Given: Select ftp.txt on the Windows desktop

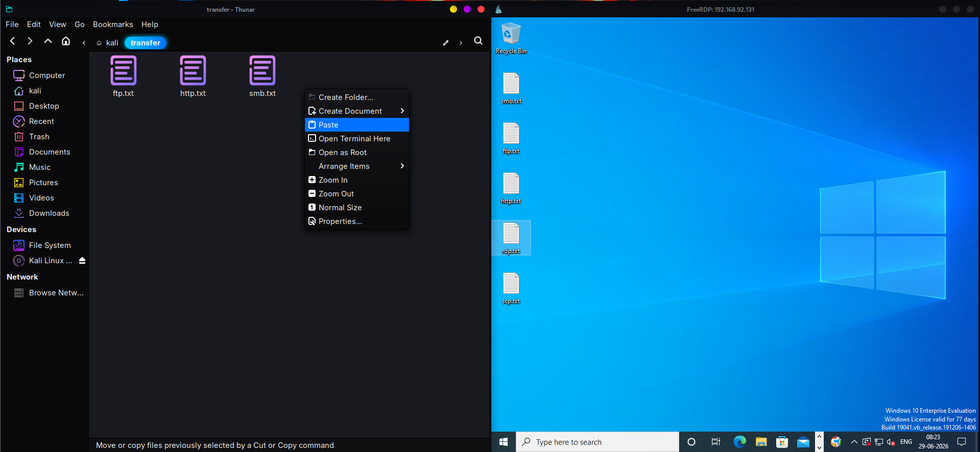Looking at the screenshot, I should [511, 138].
